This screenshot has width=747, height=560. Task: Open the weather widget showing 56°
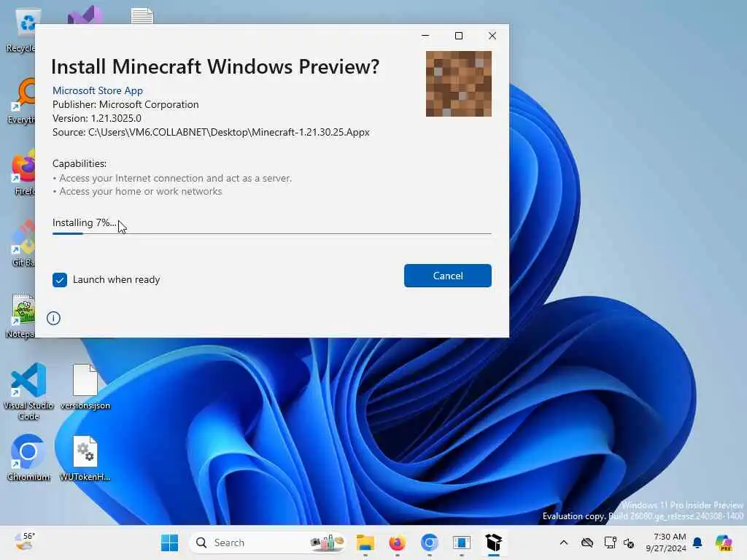click(x=25, y=542)
